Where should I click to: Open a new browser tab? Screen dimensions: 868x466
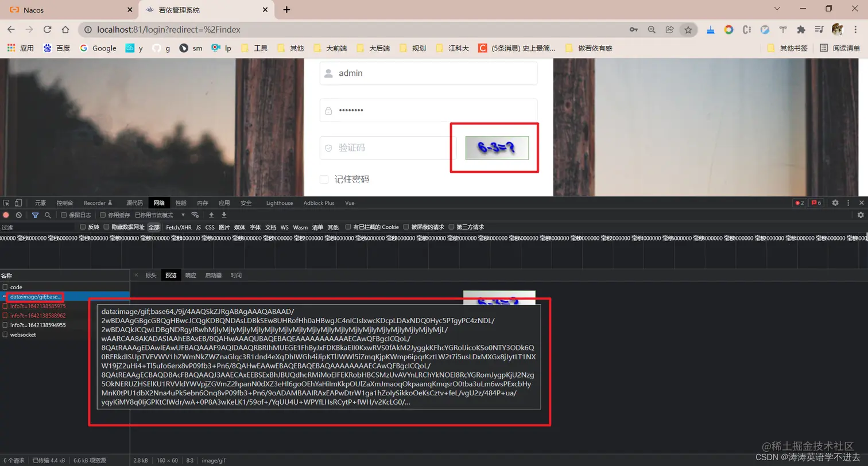[286, 10]
